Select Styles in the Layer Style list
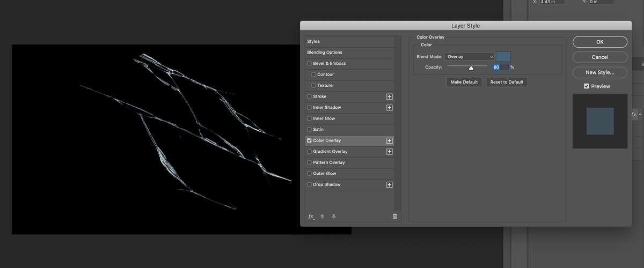The image size is (644, 268). (349, 41)
